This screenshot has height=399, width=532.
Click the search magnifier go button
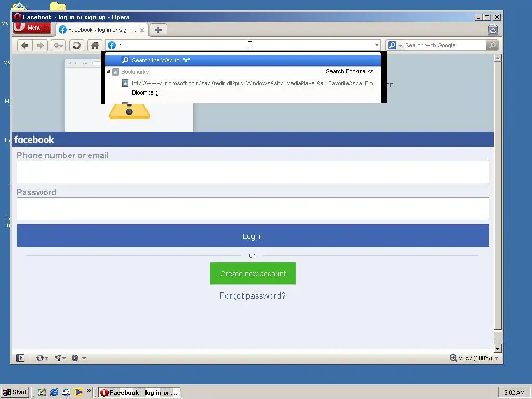click(x=492, y=45)
